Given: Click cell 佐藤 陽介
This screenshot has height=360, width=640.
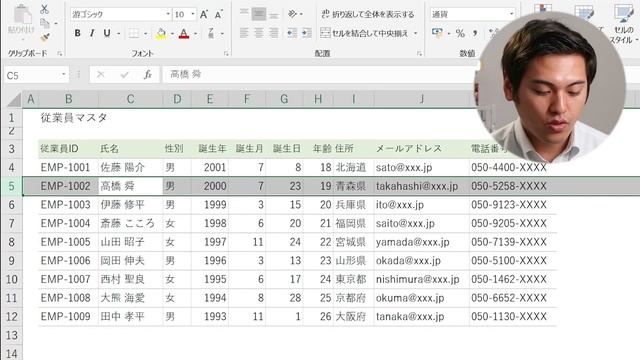Looking at the screenshot, I should coord(131,167).
